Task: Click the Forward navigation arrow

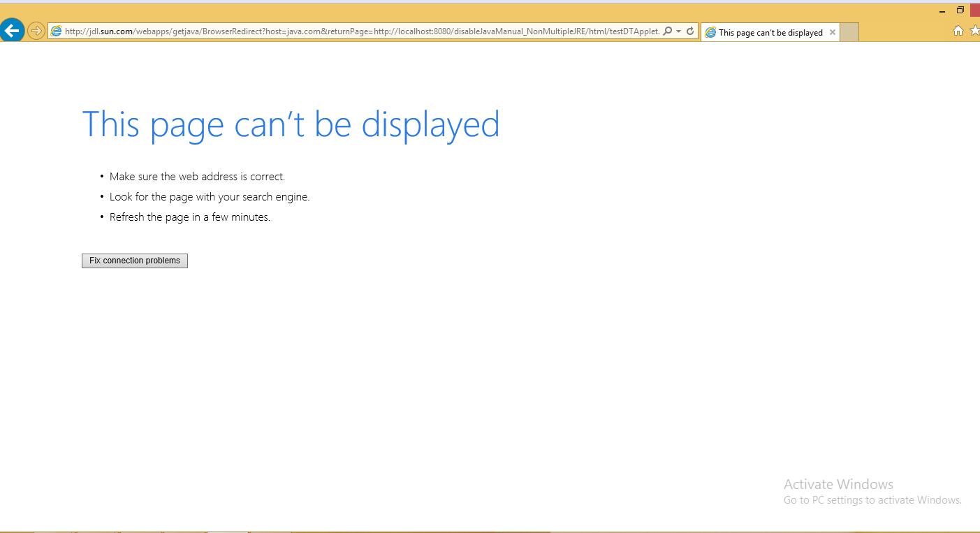Action: 36,31
